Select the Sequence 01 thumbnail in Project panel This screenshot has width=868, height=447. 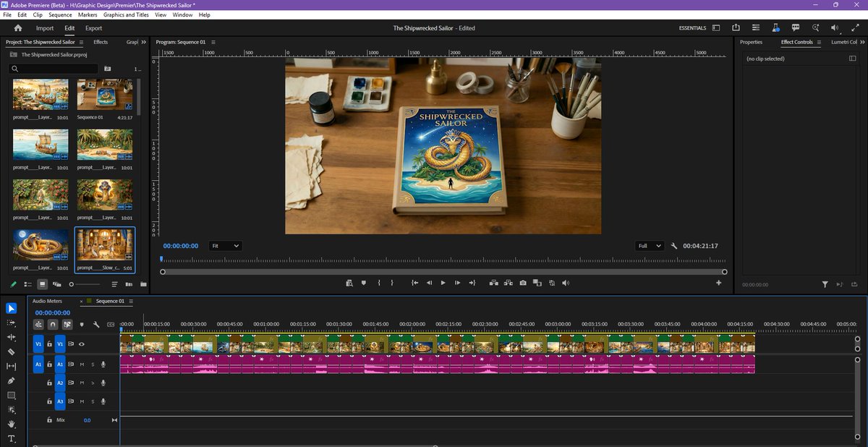pyautogui.click(x=105, y=95)
